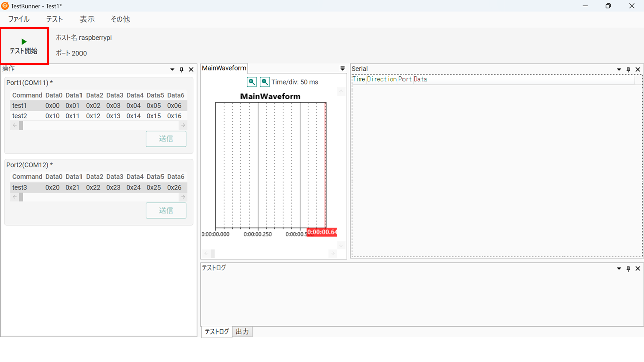Pin the Serial panel with the pushpin icon
The width and height of the screenshot is (644, 362).
(x=628, y=69)
